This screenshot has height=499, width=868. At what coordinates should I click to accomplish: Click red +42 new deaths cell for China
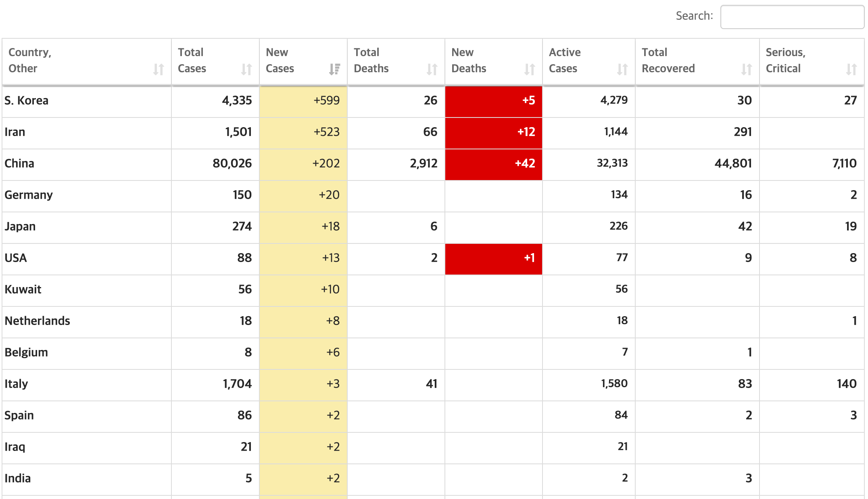493,164
